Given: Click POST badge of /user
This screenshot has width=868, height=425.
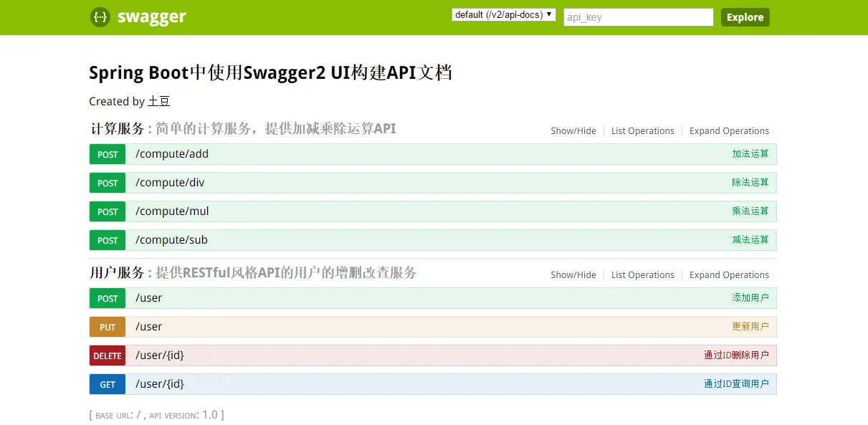Looking at the screenshot, I should pyautogui.click(x=108, y=298).
